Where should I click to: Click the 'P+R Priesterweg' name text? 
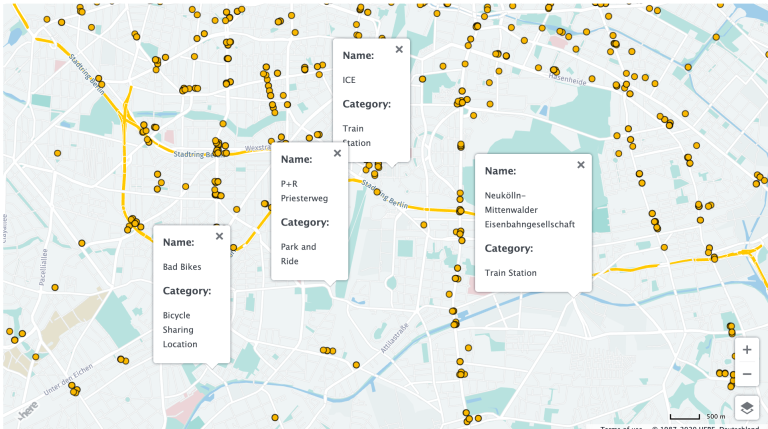[x=304, y=191]
